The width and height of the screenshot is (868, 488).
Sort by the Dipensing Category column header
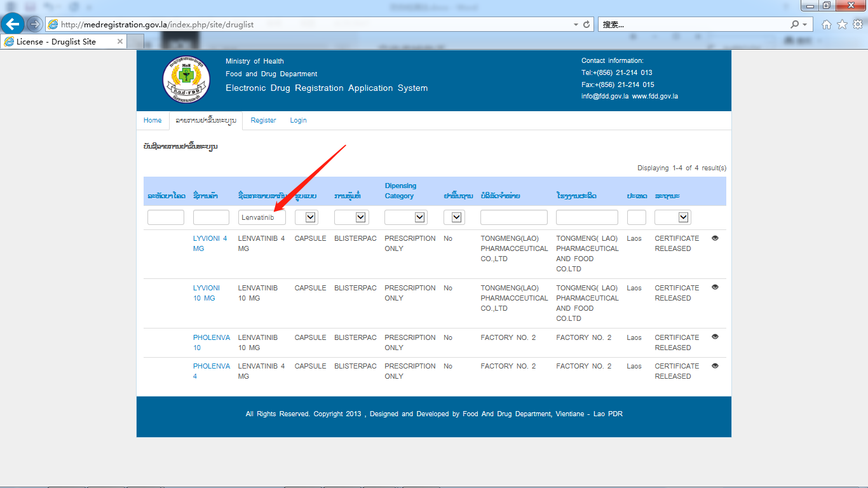click(400, 191)
